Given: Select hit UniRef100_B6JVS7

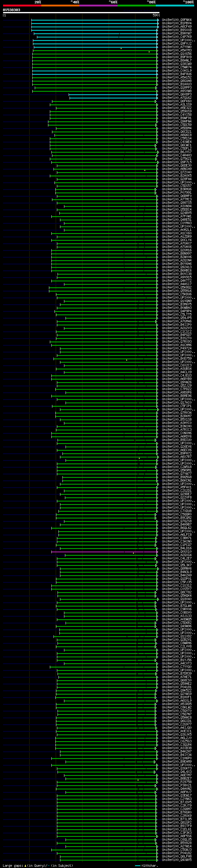Looking at the screenshot, I should click(x=177, y=152).
